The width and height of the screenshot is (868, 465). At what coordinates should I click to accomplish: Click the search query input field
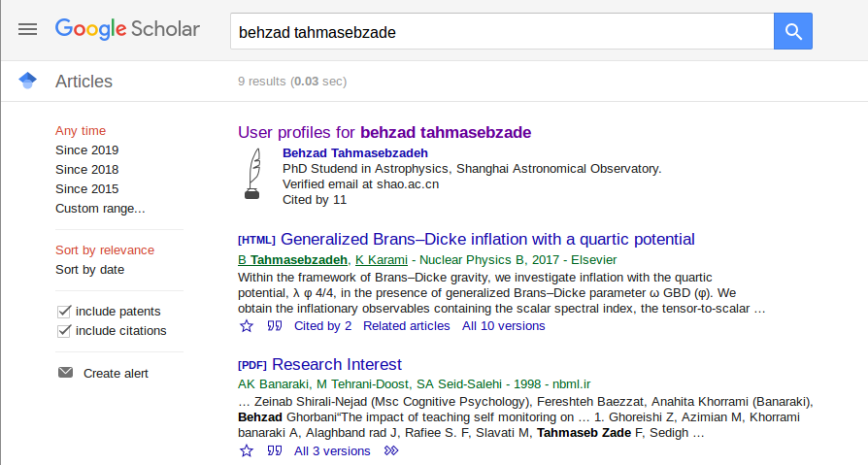(501, 31)
